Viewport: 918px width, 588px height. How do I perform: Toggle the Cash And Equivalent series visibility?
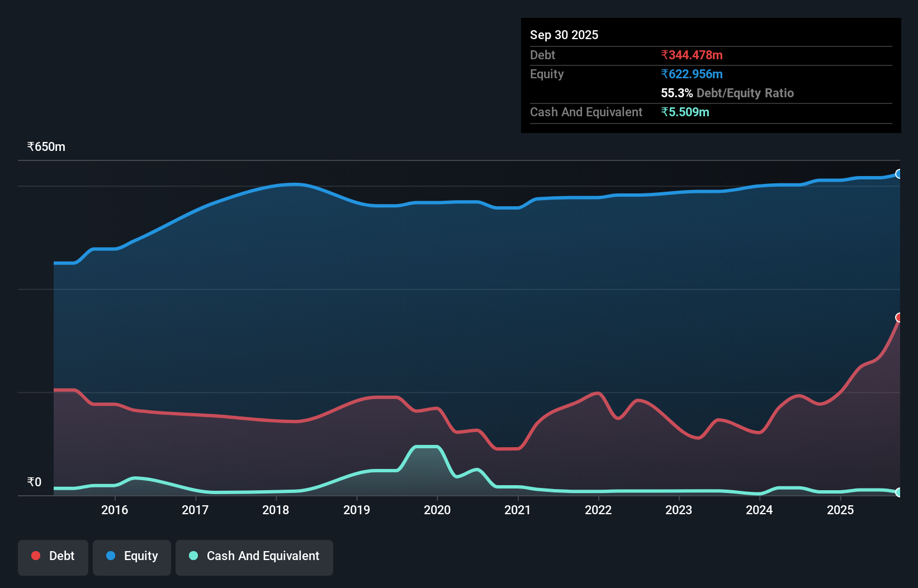[254, 557]
